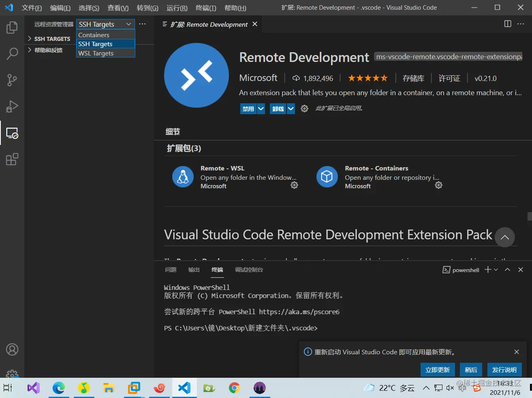Open the 编辑(E) menu
532x398 pixels.
click(x=60, y=8)
